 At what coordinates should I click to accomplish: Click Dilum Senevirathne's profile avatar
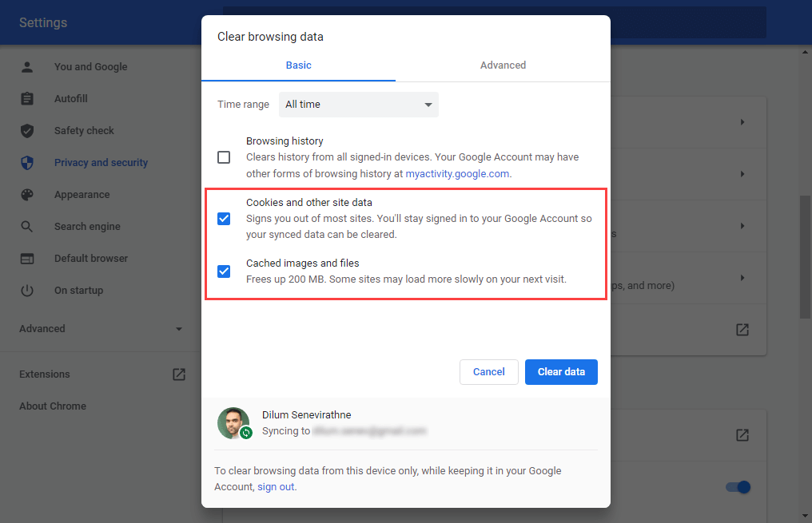coord(233,423)
